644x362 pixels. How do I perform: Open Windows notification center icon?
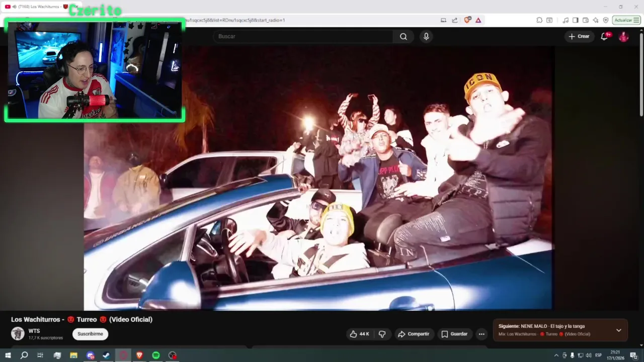coord(634,355)
